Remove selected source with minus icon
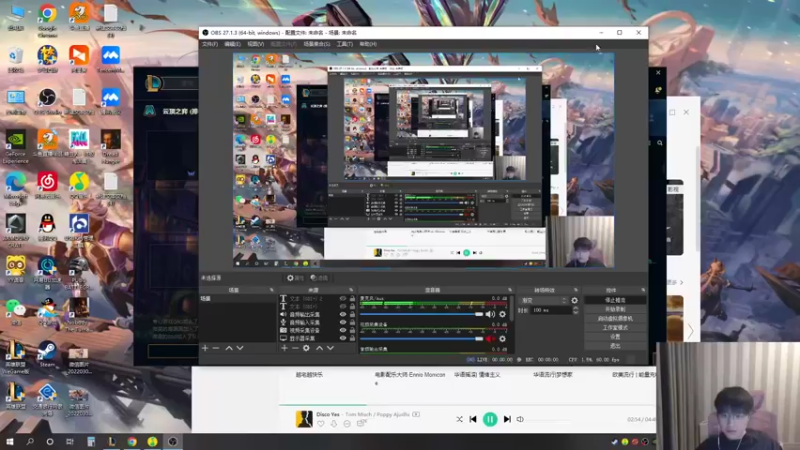The width and height of the screenshot is (800, 450). pyautogui.click(x=295, y=348)
